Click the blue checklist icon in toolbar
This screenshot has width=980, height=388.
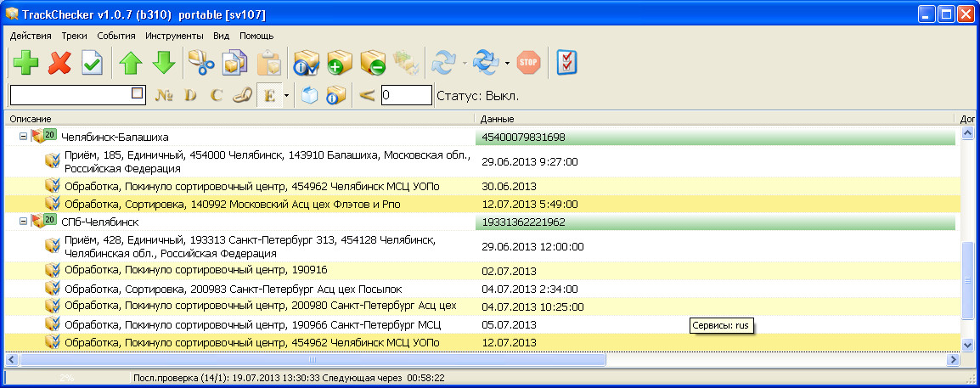(566, 63)
